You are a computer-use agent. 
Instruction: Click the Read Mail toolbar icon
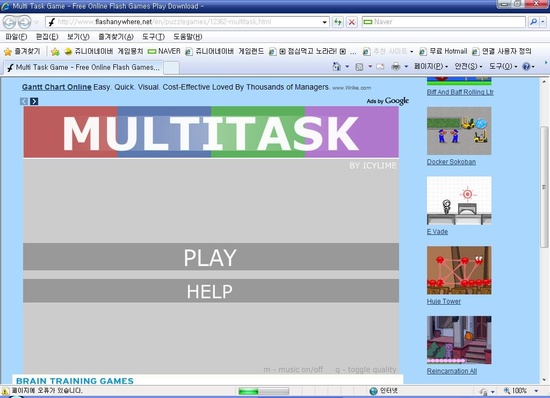[380, 66]
